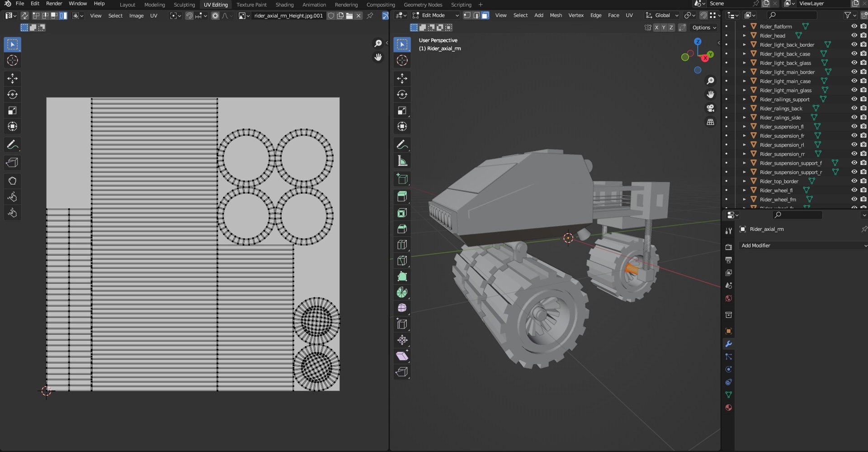Open the Image menu in UV editor
This screenshot has height=452, width=868.
pyautogui.click(x=136, y=16)
